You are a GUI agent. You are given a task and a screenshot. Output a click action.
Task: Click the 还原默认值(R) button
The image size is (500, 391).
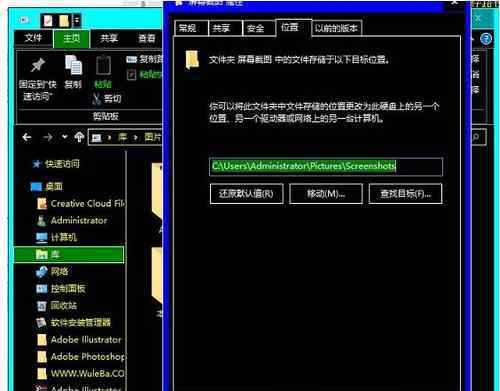tap(246, 194)
